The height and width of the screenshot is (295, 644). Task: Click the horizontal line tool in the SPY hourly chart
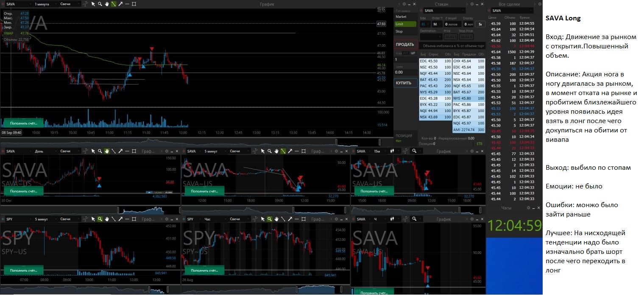[297, 219]
